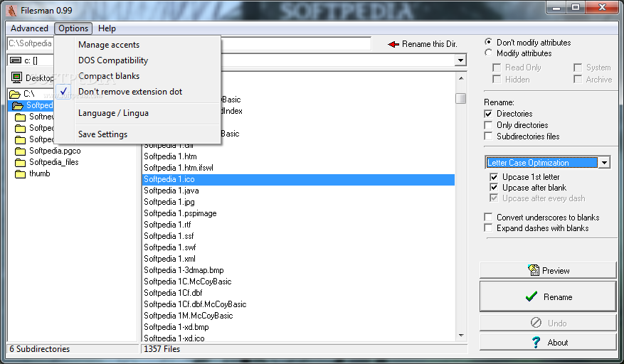Select file Softpedia 1.ico

298,179
